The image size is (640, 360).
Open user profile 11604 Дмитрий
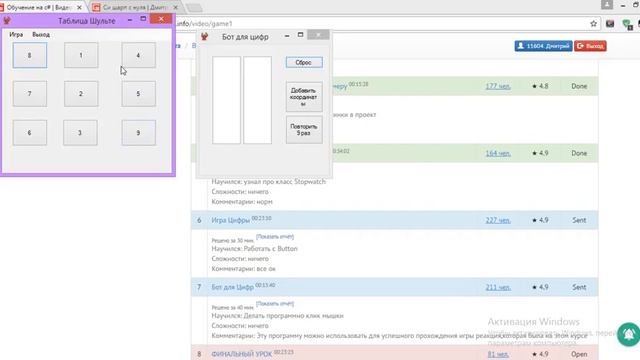point(543,46)
